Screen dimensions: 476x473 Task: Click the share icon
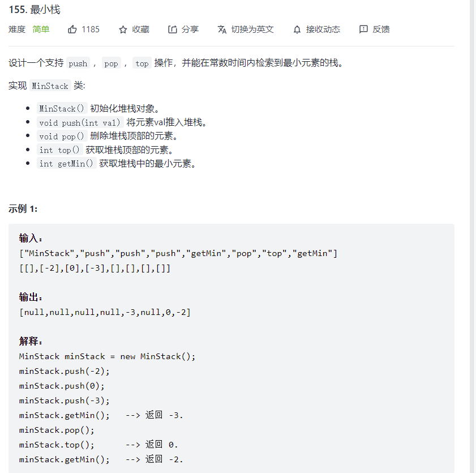click(x=173, y=29)
